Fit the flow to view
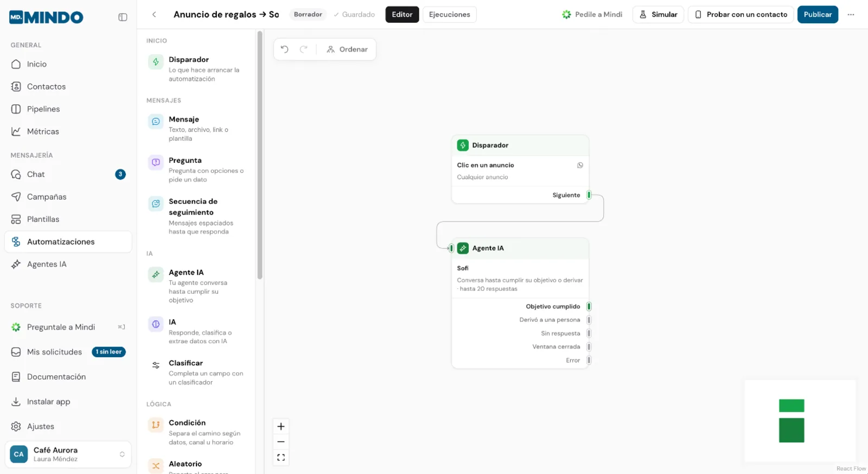Image resolution: width=868 pixels, height=474 pixels. pos(281,458)
